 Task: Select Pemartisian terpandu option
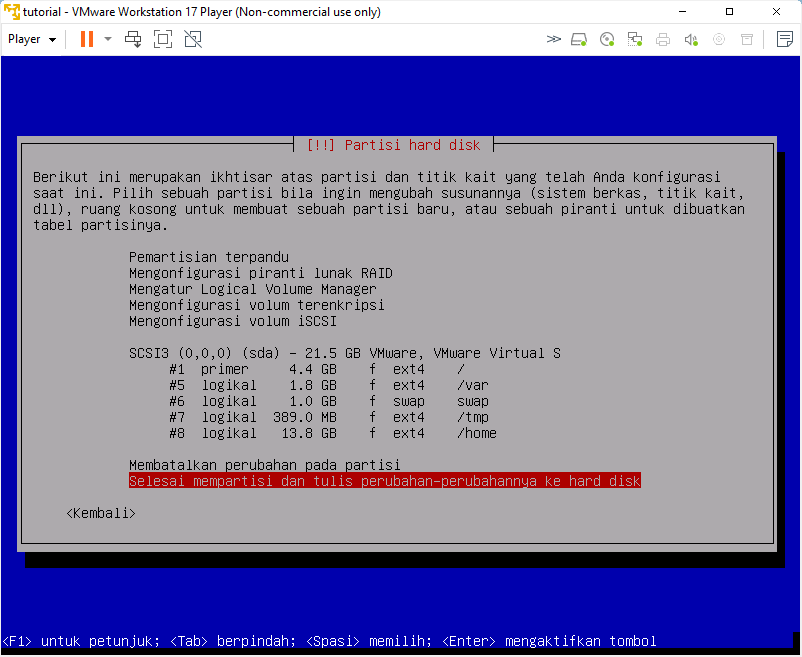(209, 257)
